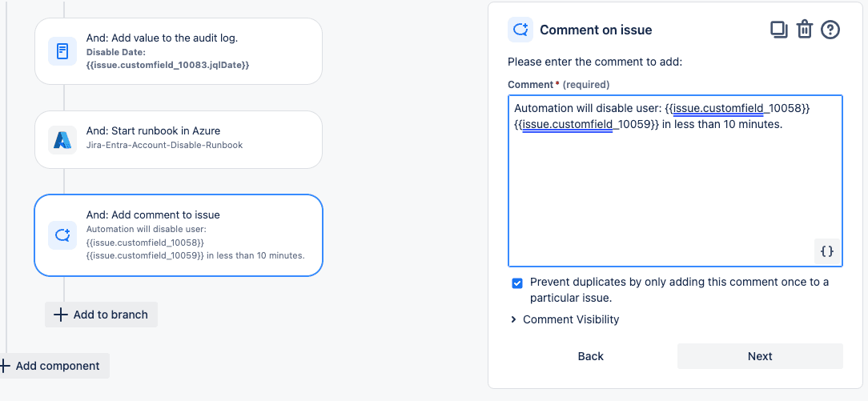The height and width of the screenshot is (401, 868).
Task: Click the plus icon in Add to branch
Action: point(60,315)
